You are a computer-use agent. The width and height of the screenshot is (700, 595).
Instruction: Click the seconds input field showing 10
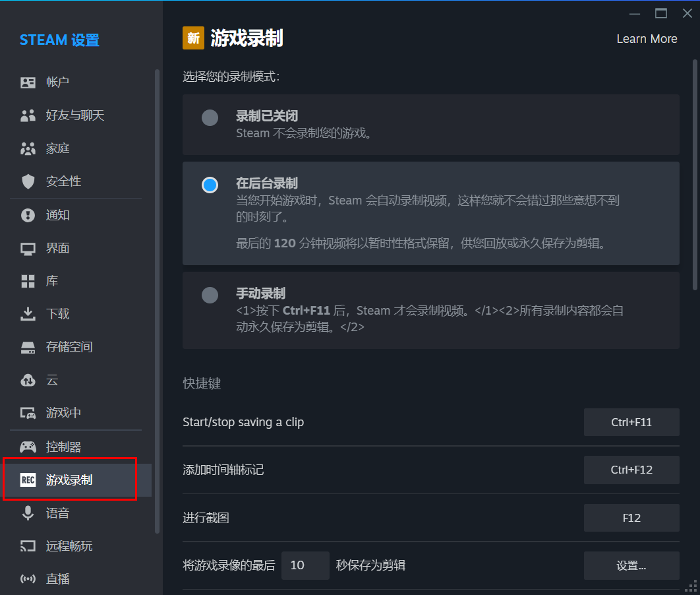coord(305,565)
